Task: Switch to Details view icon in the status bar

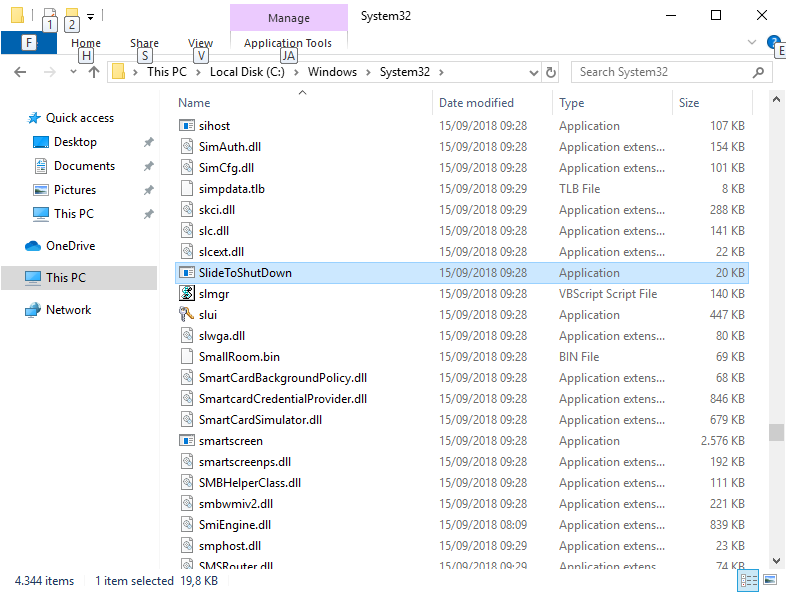Action: tap(748, 580)
